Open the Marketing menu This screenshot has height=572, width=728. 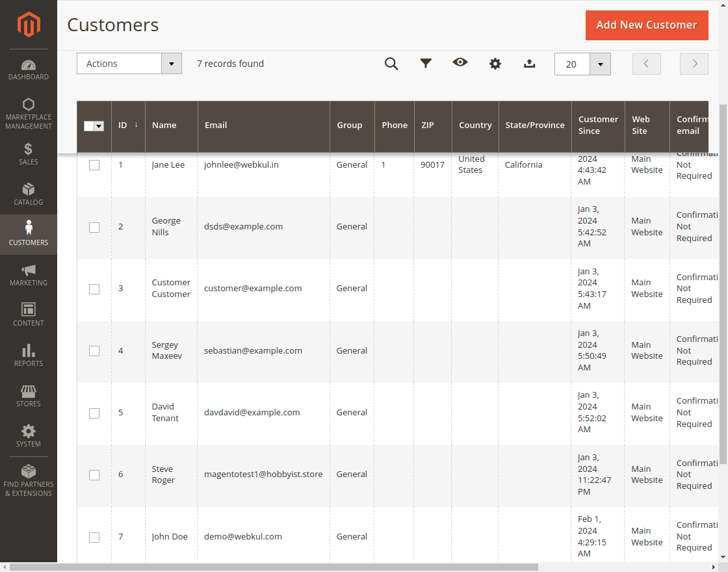pyautogui.click(x=29, y=274)
